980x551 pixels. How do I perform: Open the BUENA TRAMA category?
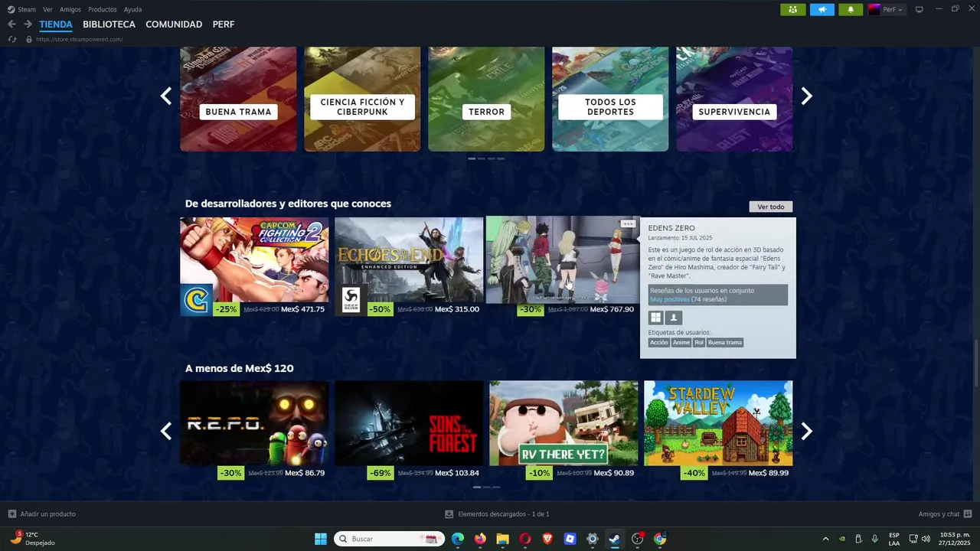point(238,99)
